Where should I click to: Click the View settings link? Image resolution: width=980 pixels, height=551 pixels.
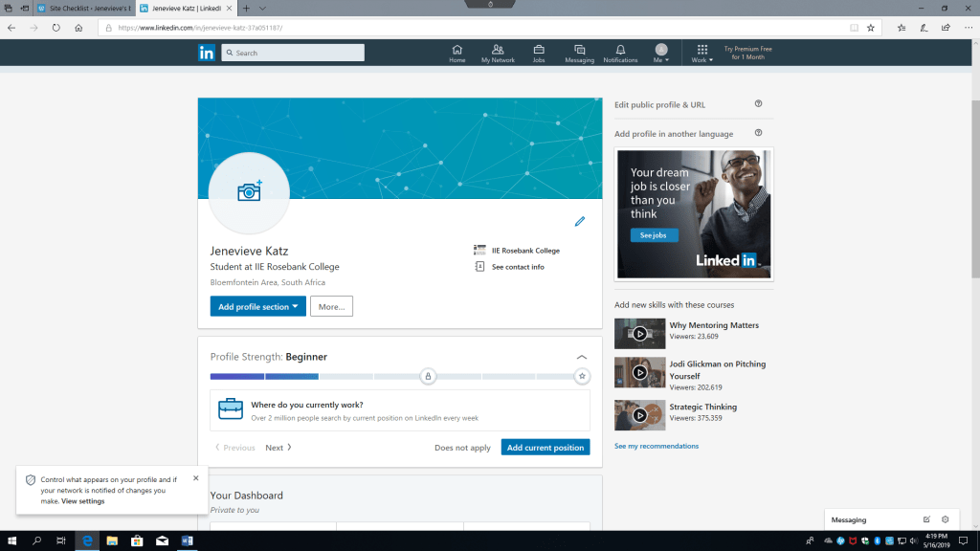pos(83,501)
